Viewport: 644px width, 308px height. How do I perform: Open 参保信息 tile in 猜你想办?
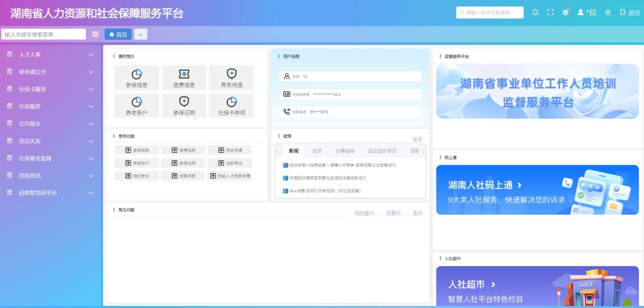(137, 78)
